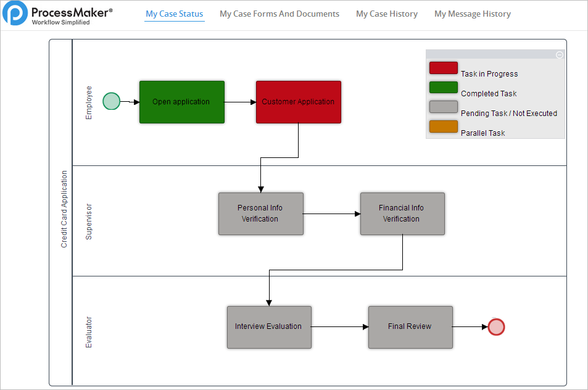The width and height of the screenshot is (588, 390).
Task: Click the green Completed Task swatch
Action: pyautogui.click(x=443, y=88)
